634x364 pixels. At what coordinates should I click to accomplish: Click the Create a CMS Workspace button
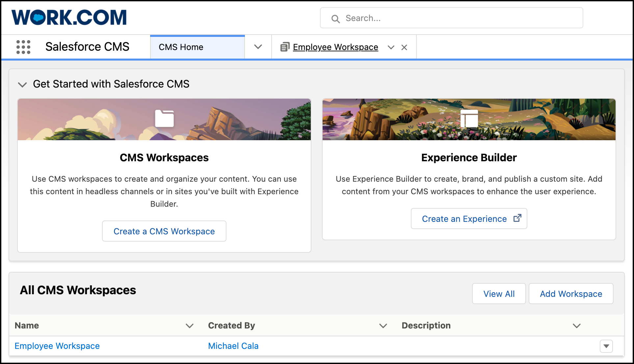[164, 231]
